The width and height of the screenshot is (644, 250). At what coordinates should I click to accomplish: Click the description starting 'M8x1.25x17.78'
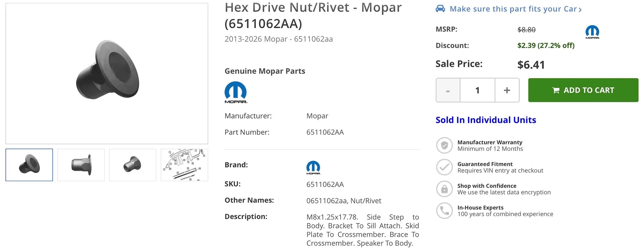coord(363,230)
